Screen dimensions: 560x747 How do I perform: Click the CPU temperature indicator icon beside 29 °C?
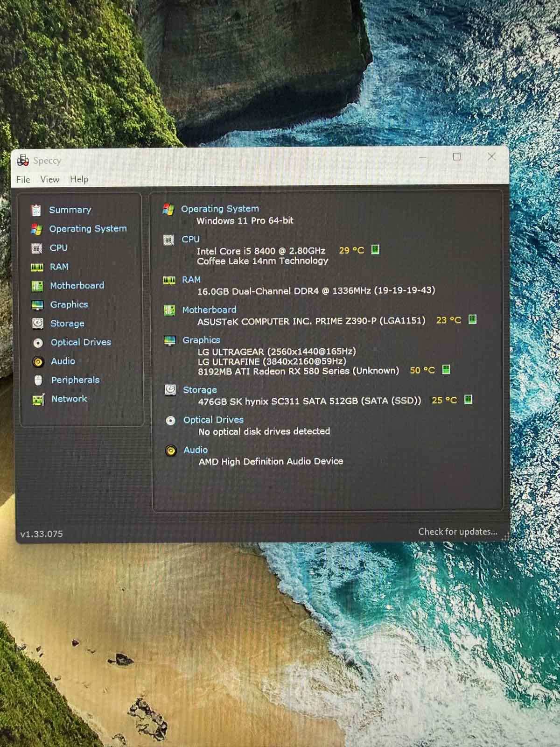pos(375,249)
